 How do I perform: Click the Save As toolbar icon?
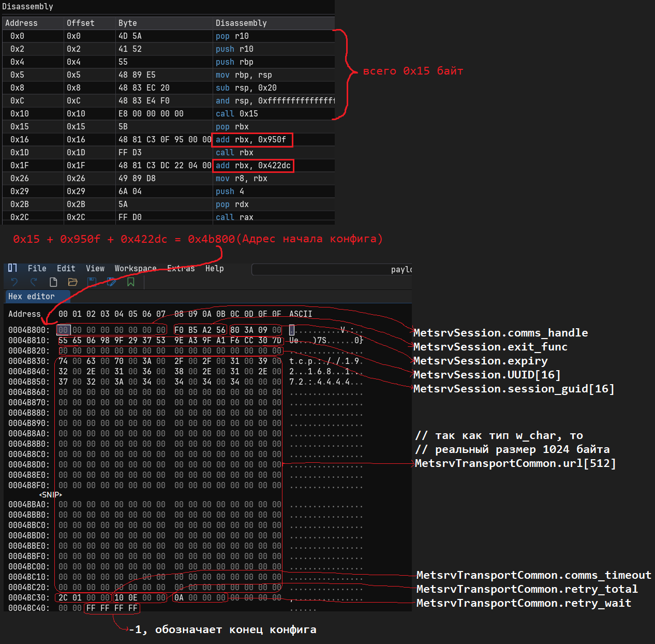coord(111,282)
